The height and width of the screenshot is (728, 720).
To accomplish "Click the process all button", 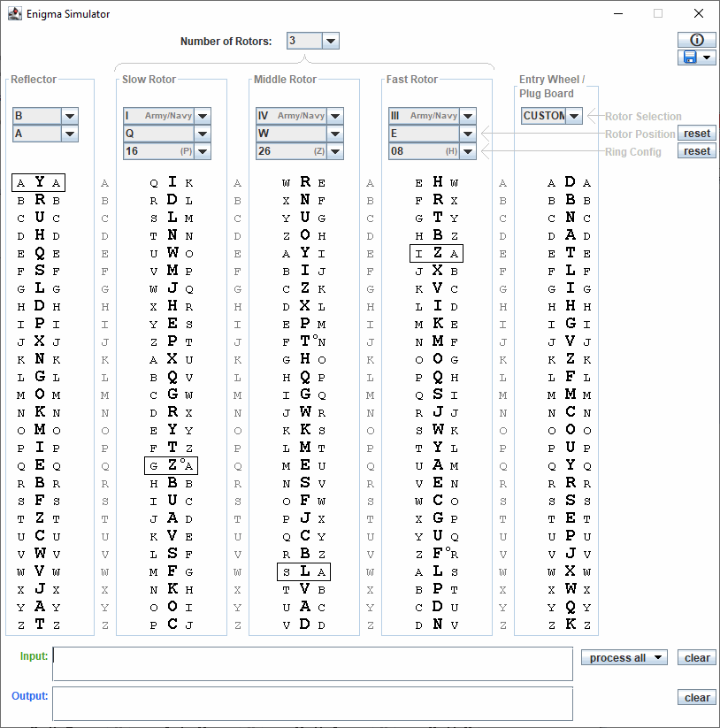I will 624,657.
